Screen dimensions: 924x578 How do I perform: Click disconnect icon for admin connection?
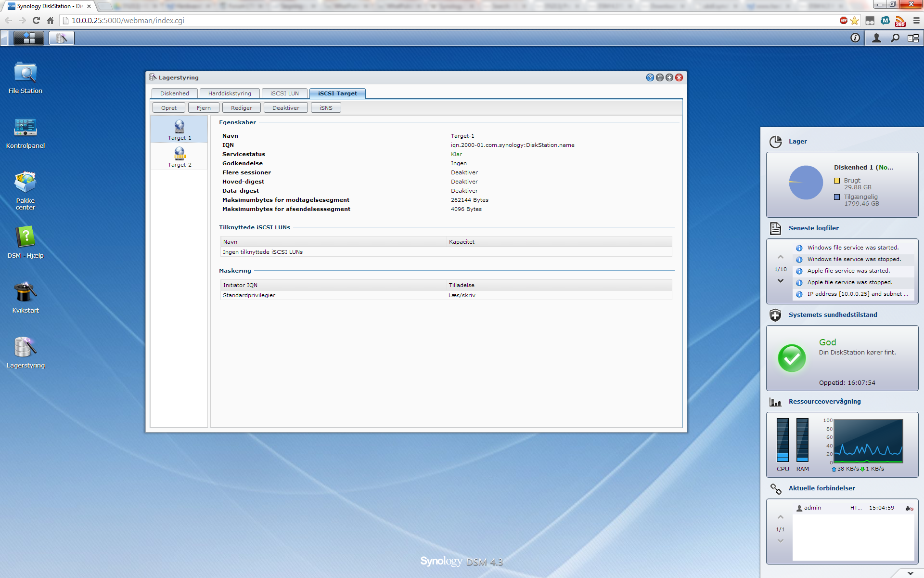tap(909, 508)
